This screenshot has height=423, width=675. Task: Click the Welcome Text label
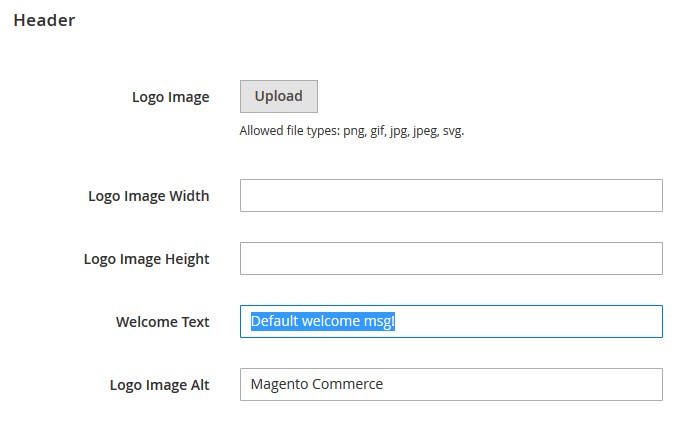pyautogui.click(x=163, y=322)
